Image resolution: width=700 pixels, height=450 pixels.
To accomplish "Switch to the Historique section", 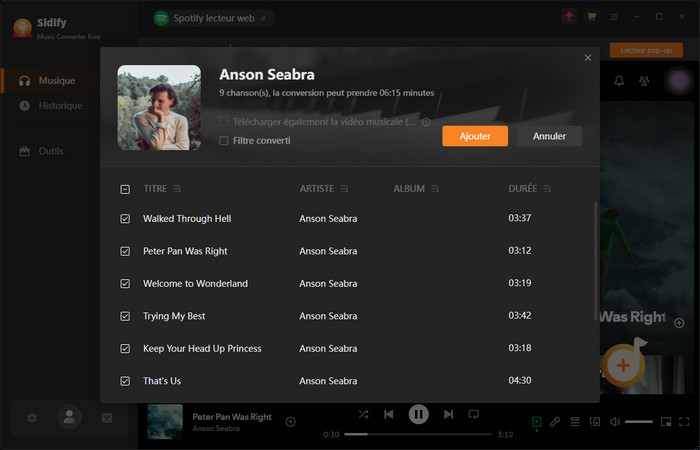I will [60, 106].
